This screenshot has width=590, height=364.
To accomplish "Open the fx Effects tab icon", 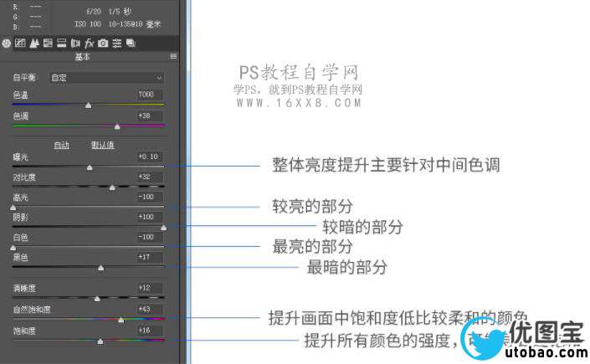I will 90,44.
